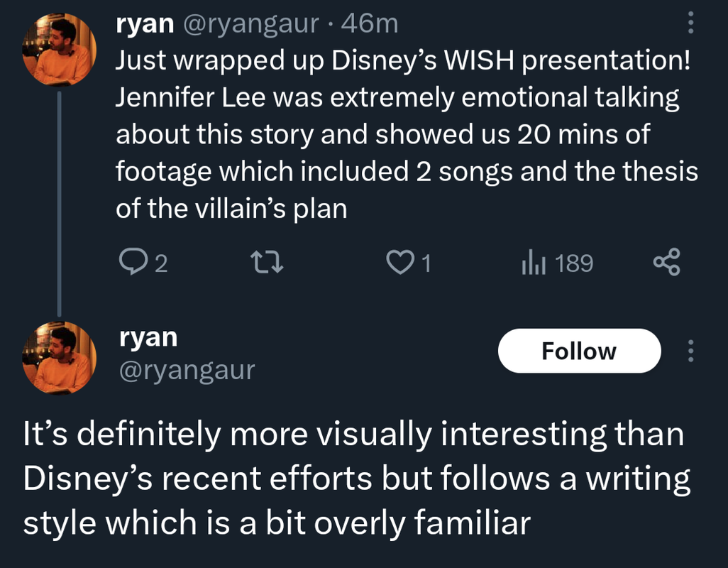Click the ryan display name above the second @ryangaur

coord(148,337)
